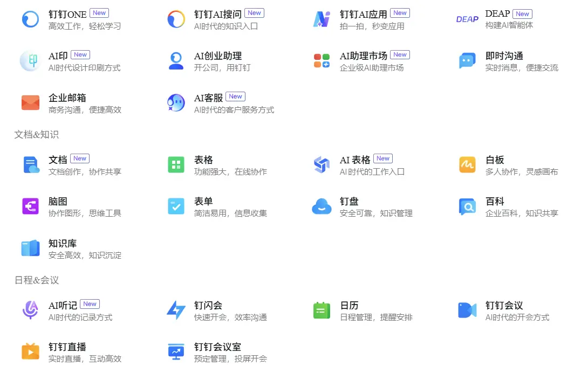Click the 钉钉AI搜问 colorful ring icon
Screen dimensions: 588x373
click(176, 19)
